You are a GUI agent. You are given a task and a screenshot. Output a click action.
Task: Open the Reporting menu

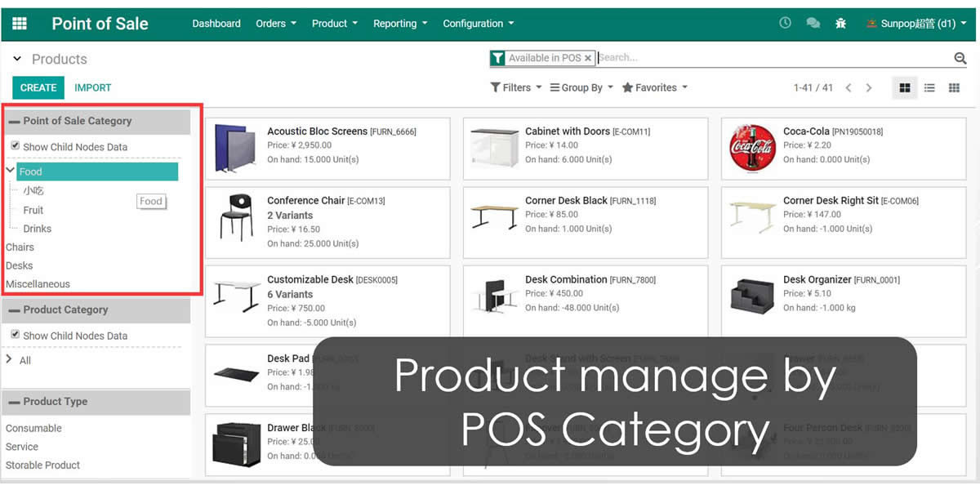pos(399,24)
